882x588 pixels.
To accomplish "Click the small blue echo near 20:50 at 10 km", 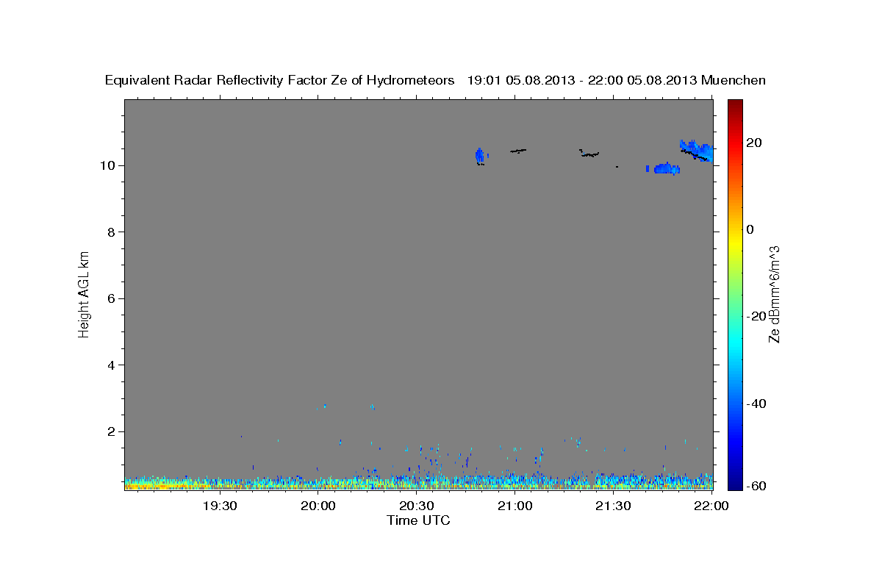I will coord(480,155).
